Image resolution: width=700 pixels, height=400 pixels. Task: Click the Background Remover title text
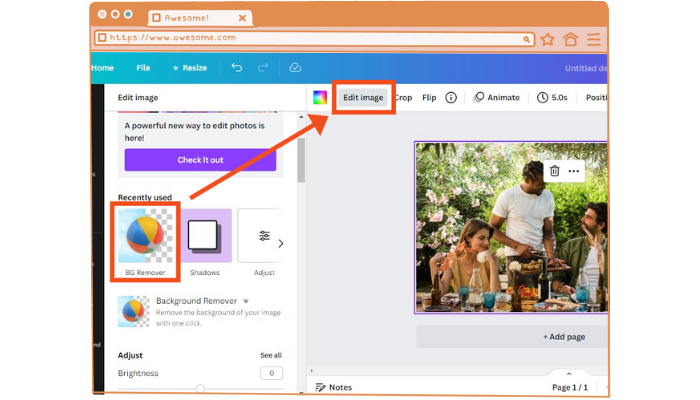[196, 301]
